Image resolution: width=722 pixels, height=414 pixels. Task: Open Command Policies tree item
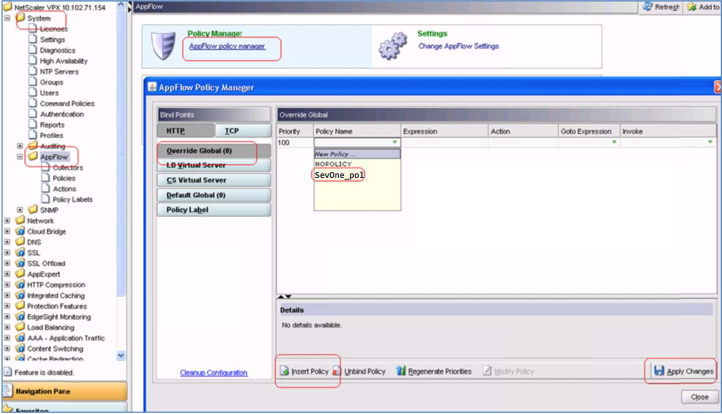[67, 104]
